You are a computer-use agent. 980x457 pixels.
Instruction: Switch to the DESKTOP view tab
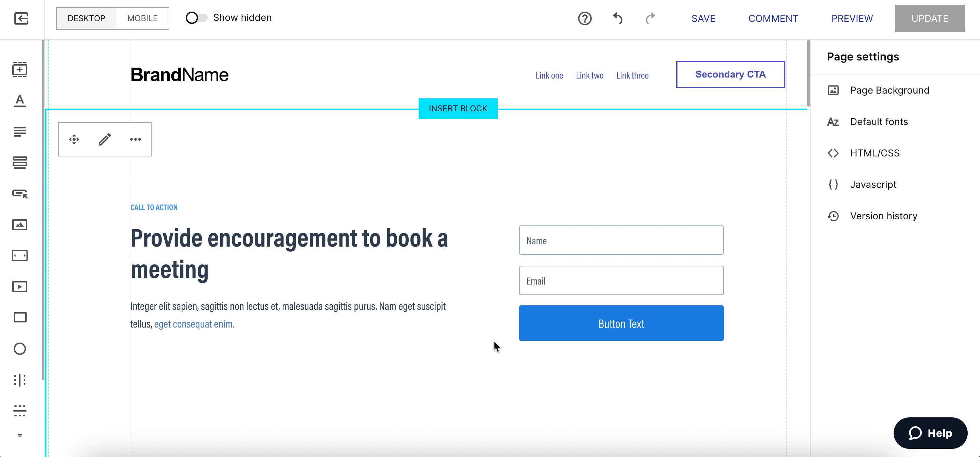pyautogui.click(x=86, y=18)
